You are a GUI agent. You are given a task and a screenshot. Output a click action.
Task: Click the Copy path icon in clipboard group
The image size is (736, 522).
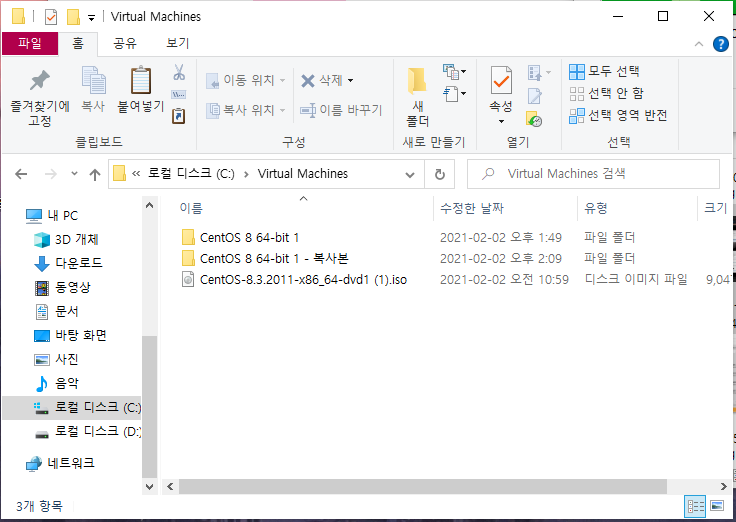(x=179, y=94)
